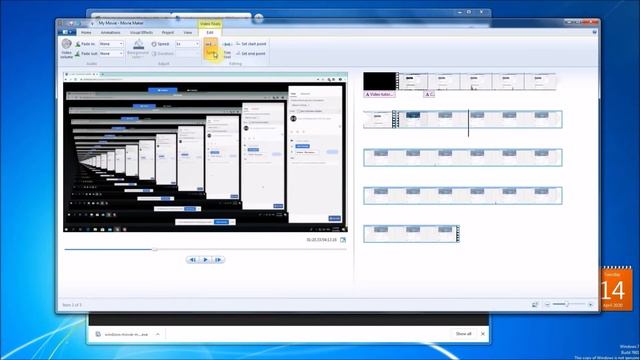Click Set end point
This screenshot has width=640, height=360.
[x=251, y=53]
